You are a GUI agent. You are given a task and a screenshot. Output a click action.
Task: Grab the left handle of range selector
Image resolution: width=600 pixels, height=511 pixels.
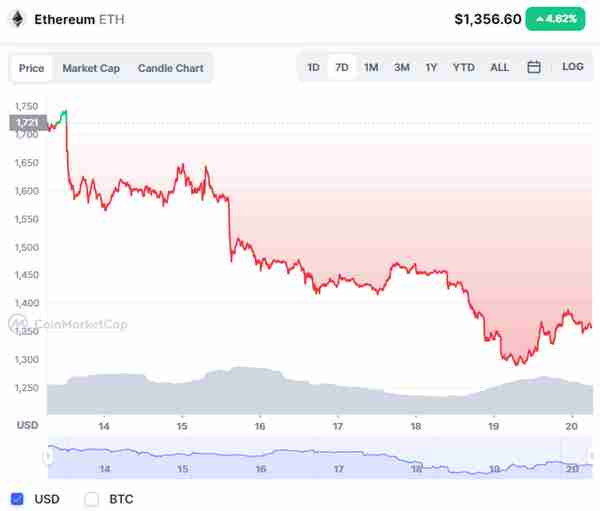49,456
